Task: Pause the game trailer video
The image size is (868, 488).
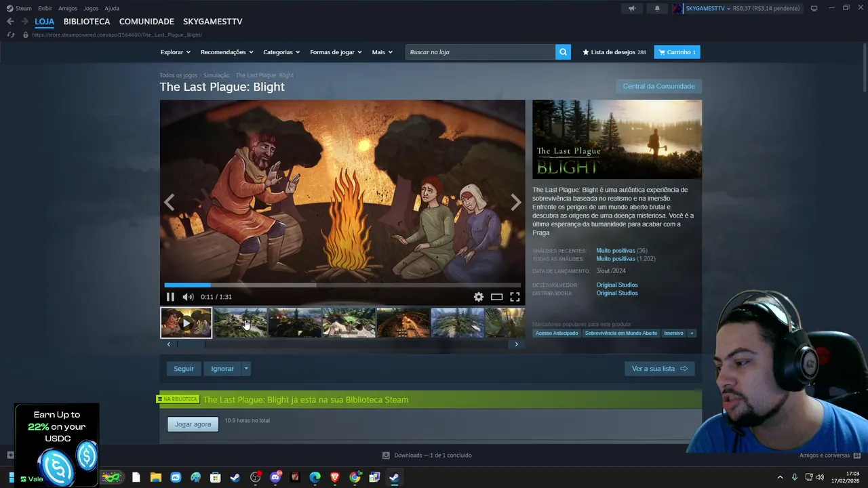Action: click(170, 297)
